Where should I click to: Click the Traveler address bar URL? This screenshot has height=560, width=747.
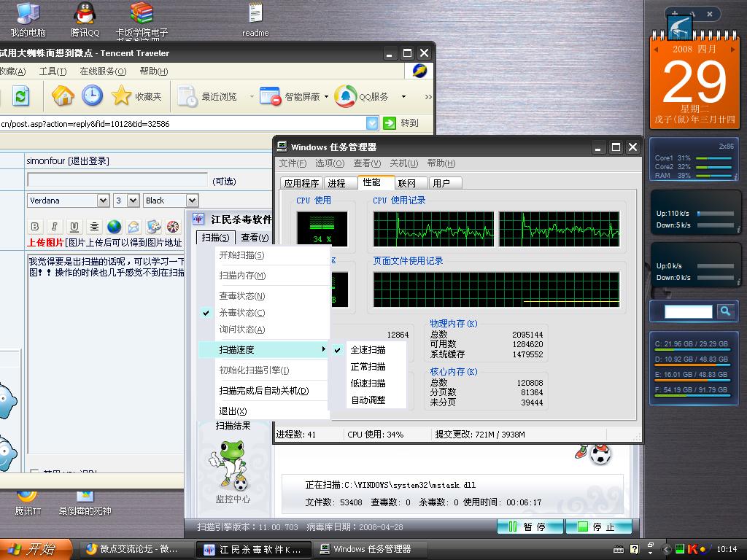click(183, 123)
